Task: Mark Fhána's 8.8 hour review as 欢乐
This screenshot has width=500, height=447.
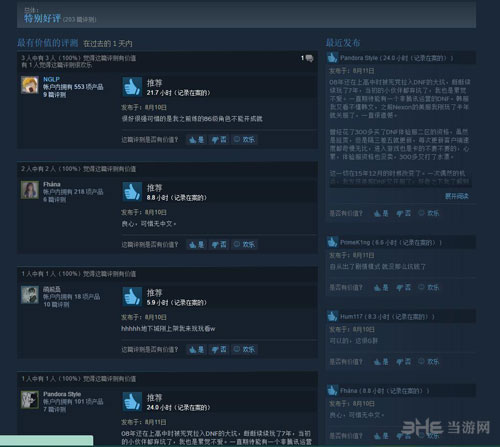Action: click(244, 244)
